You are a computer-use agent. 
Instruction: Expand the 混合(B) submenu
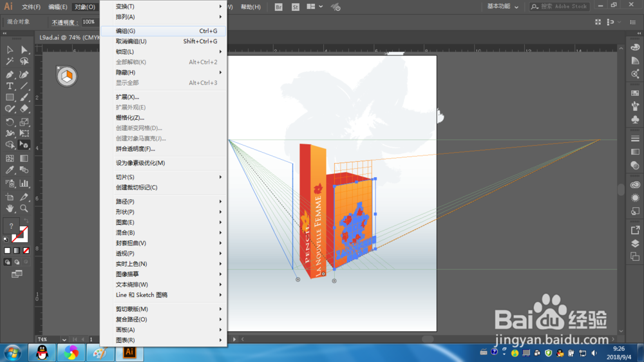coord(164,233)
